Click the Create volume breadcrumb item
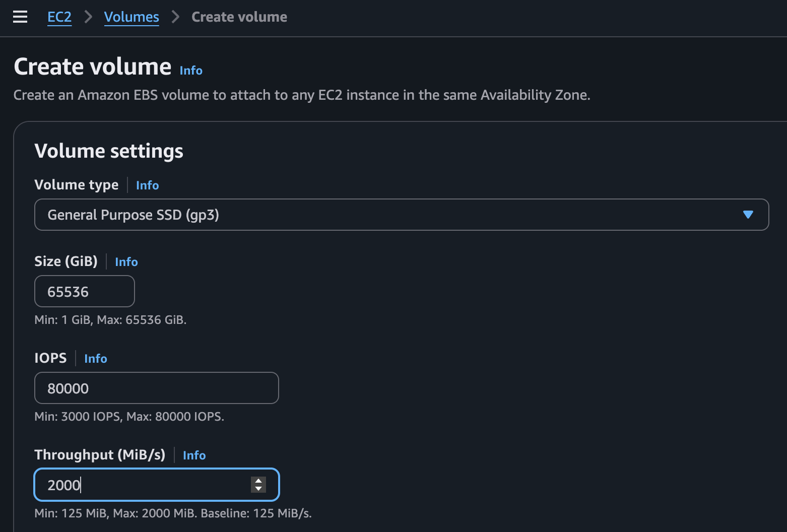Image resolution: width=787 pixels, height=532 pixels. (x=239, y=17)
